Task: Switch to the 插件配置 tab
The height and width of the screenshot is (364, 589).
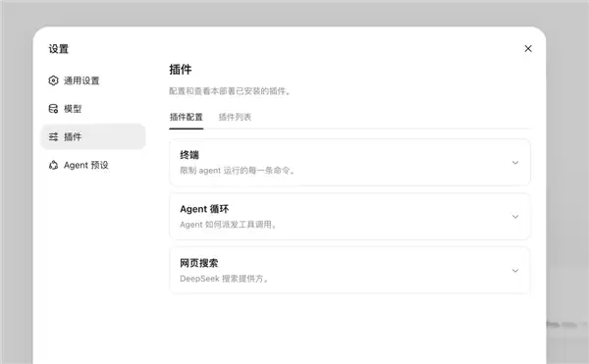Action: [x=186, y=117]
